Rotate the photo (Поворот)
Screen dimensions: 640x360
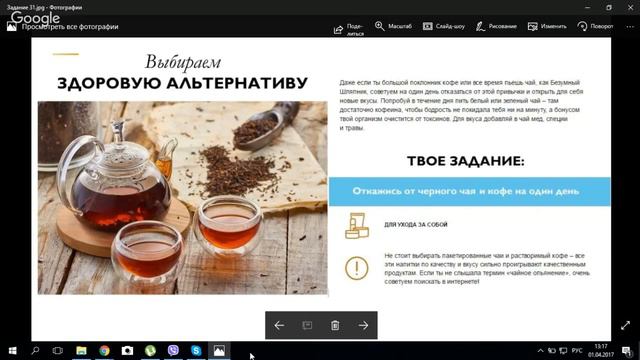[595, 26]
